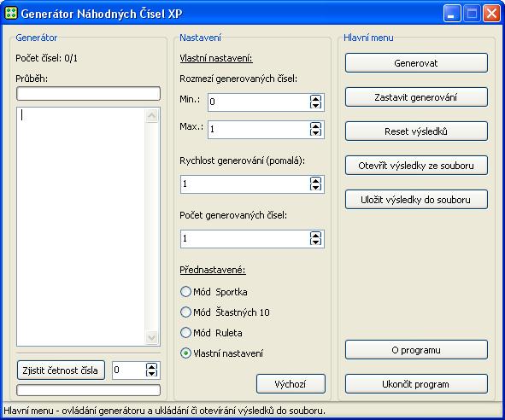
Task: Click Zjistit četnost čísla button
Action: [x=61, y=370]
